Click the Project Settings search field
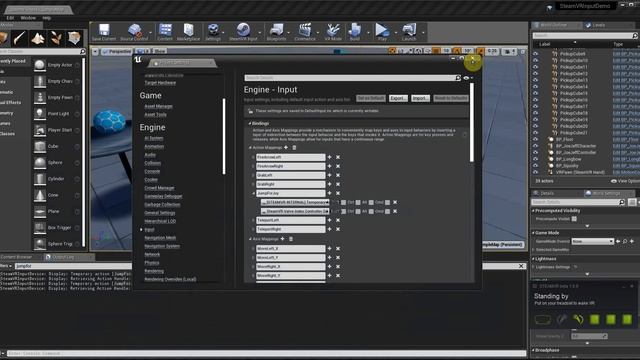Screen dimensions: 640x360 [x=353, y=78]
